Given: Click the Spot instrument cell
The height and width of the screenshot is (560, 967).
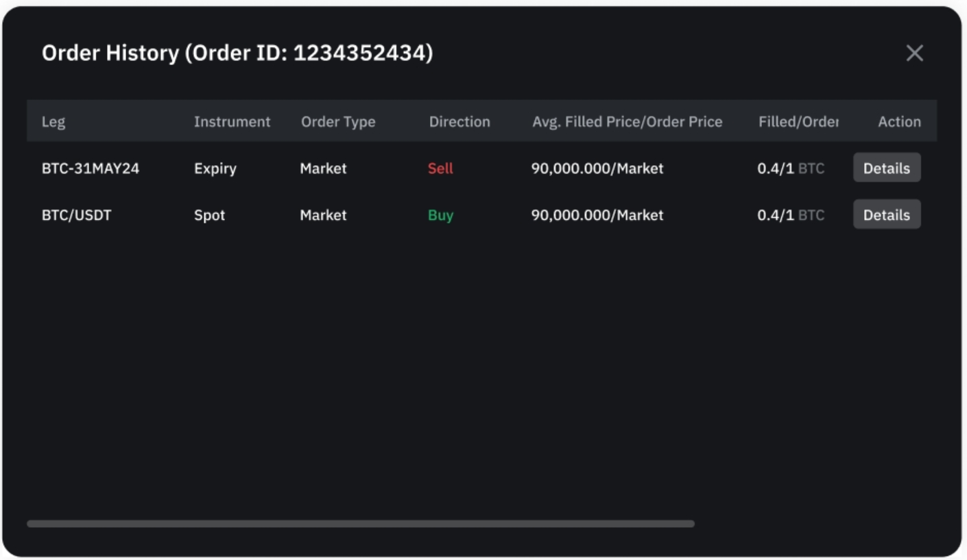Looking at the screenshot, I should (x=209, y=215).
